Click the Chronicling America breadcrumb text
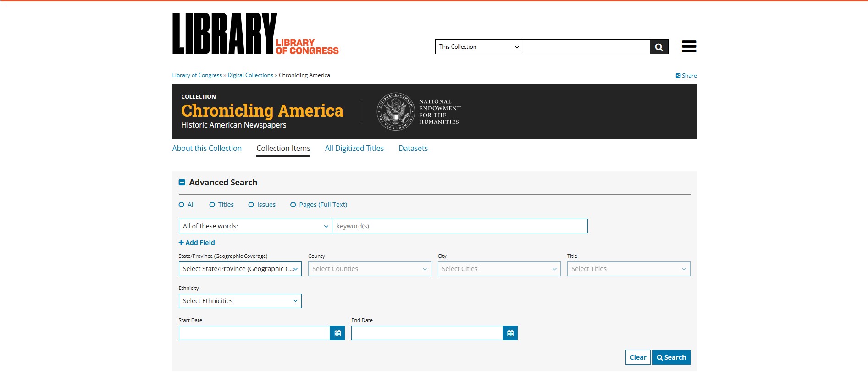The width and height of the screenshot is (868, 378). pyautogui.click(x=304, y=75)
